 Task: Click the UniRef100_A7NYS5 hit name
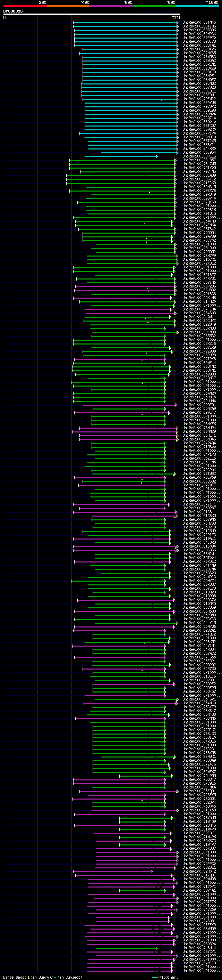point(199,53)
